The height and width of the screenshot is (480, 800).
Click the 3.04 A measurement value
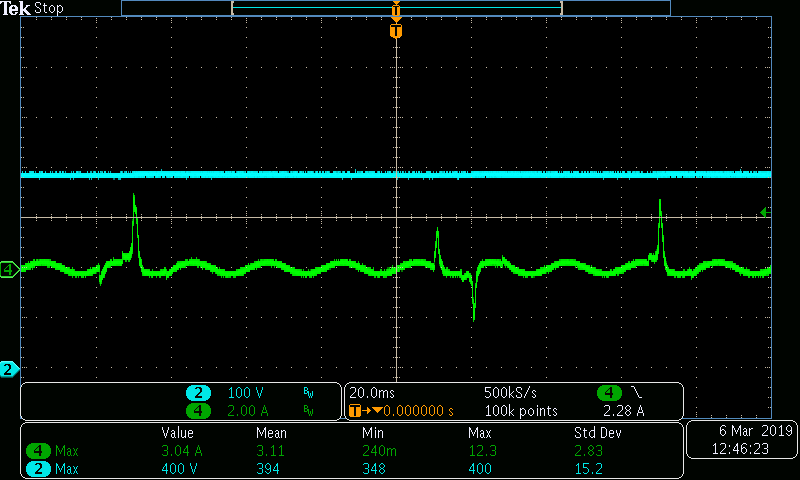pyautogui.click(x=182, y=451)
